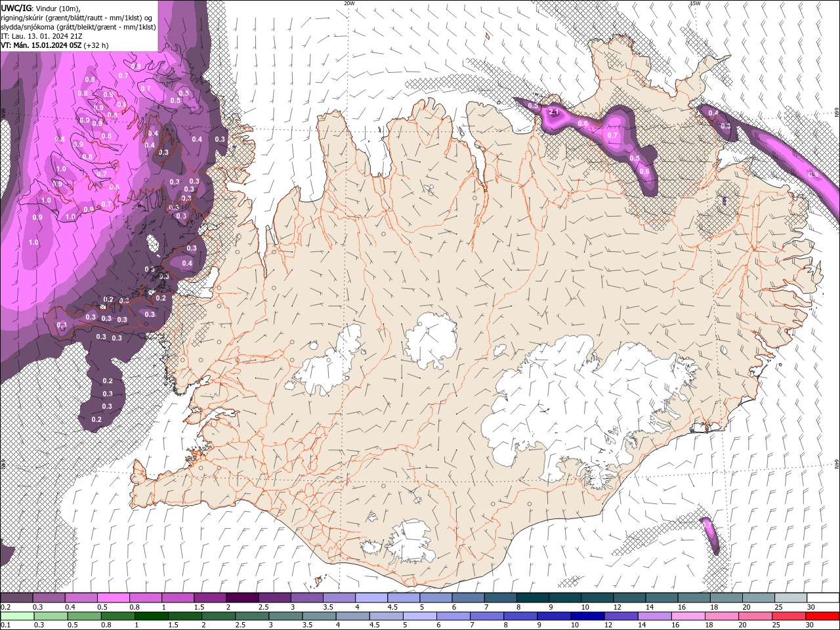Choose lavender upper legend swatch starting at 4
Image resolution: width=840 pixels, height=630 pixels.
pyautogui.click(x=371, y=598)
